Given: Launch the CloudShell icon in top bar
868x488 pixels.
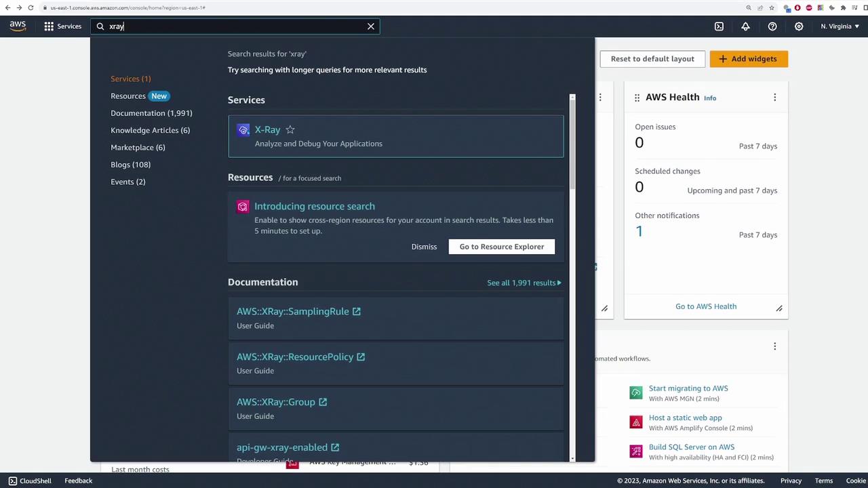Looking at the screenshot, I should [719, 26].
